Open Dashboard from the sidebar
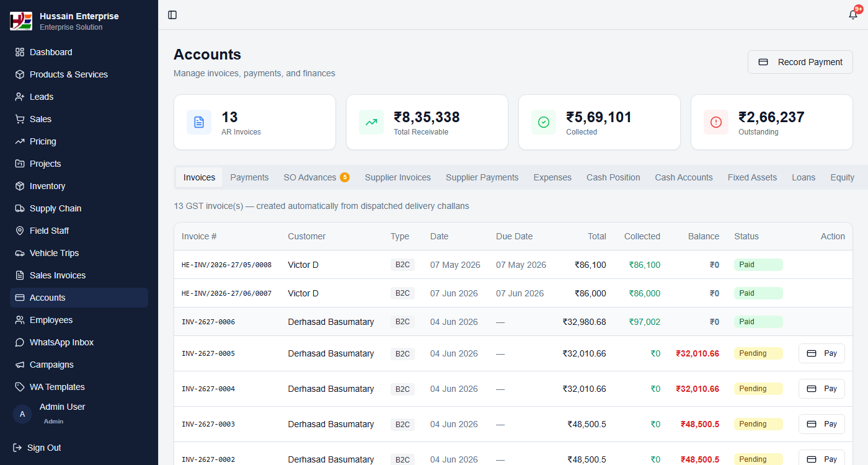 [79, 52]
